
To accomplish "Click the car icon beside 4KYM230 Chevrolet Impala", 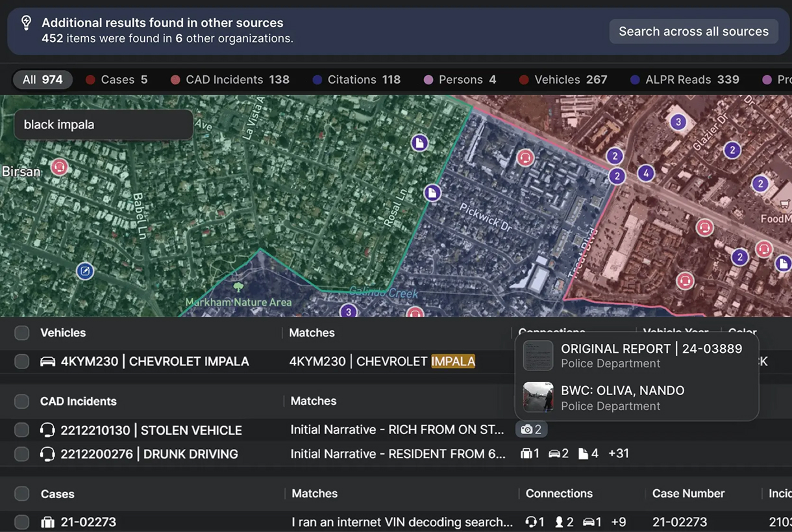I will coord(47,362).
